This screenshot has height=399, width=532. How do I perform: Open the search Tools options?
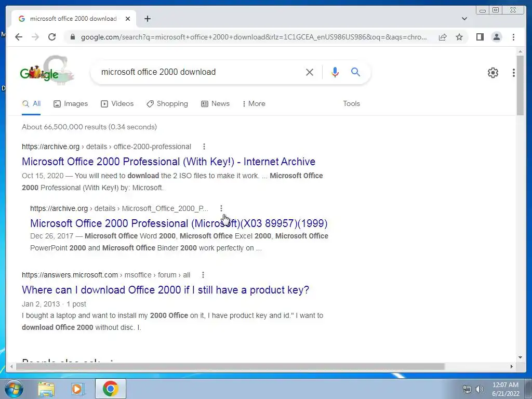click(x=351, y=104)
